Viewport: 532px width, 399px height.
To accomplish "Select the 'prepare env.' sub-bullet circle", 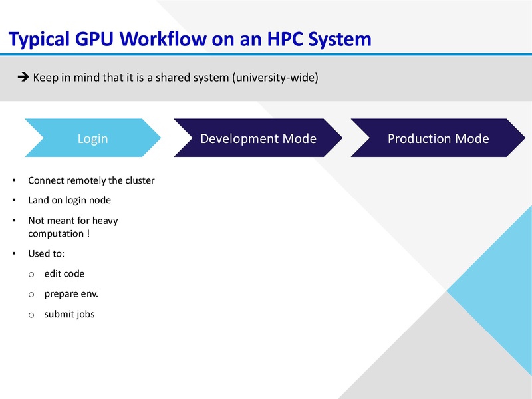I will 30,293.
